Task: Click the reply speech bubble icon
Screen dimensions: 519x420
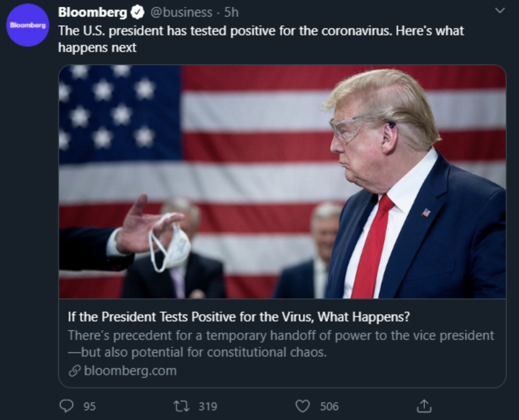Action: click(66, 405)
